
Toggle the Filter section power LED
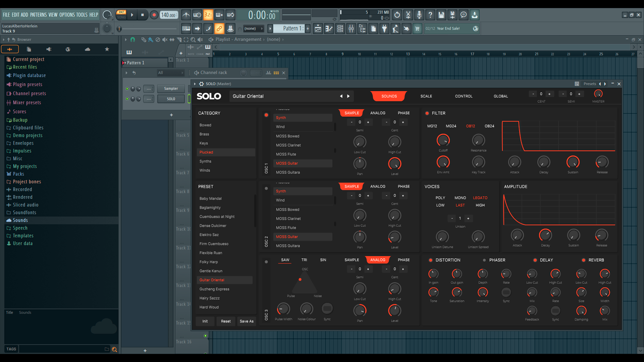[x=427, y=113]
